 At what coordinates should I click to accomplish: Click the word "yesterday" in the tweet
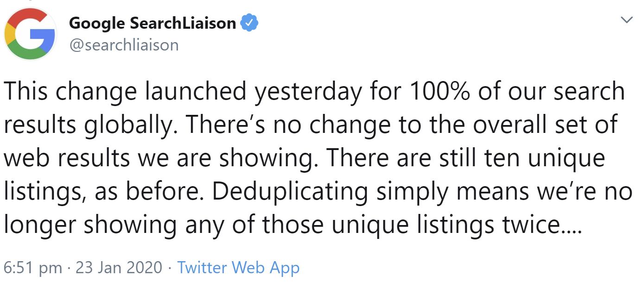tap(308, 92)
